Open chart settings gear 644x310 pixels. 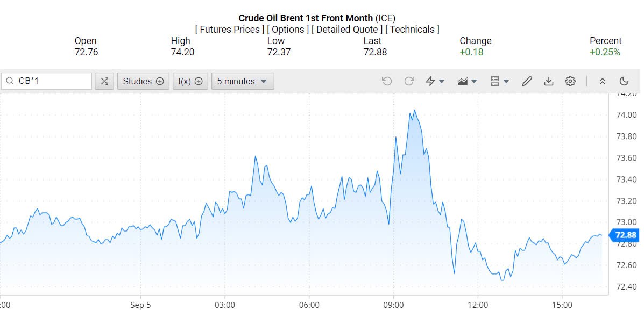click(570, 81)
